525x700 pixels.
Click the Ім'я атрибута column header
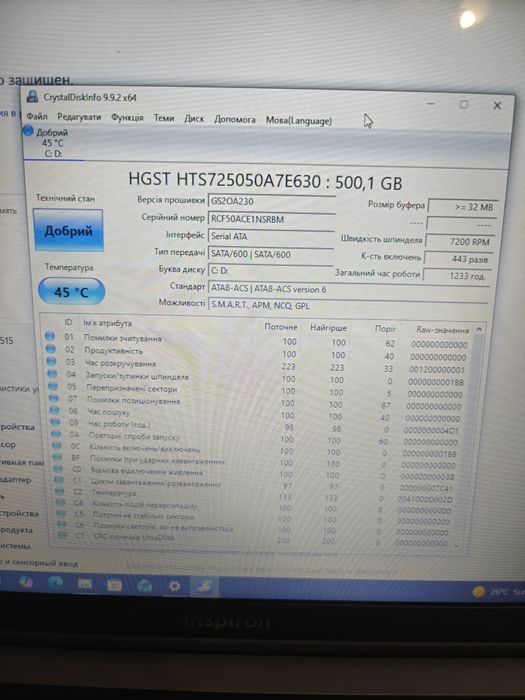pos(107,323)
